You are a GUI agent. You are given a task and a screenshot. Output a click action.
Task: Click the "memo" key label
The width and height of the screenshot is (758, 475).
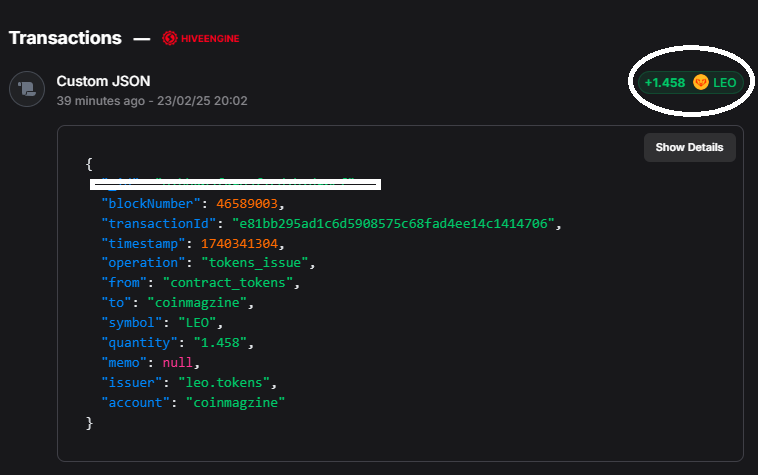point(123,362)
